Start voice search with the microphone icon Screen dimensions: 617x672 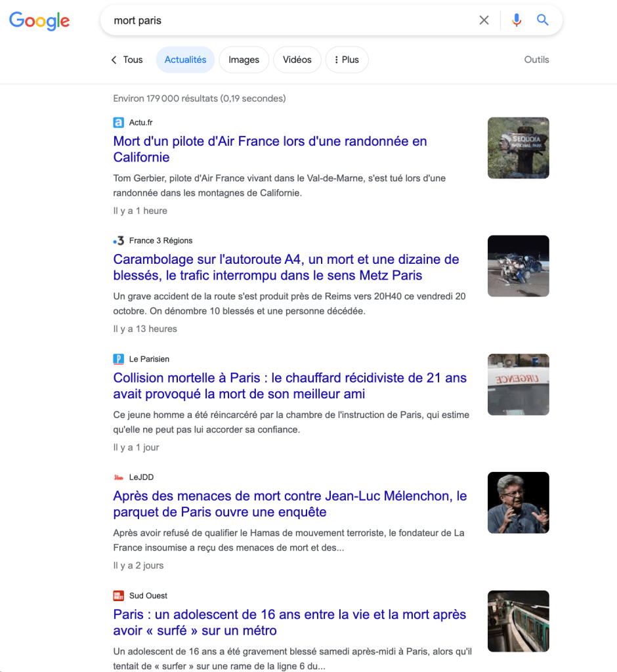[517, 20]
